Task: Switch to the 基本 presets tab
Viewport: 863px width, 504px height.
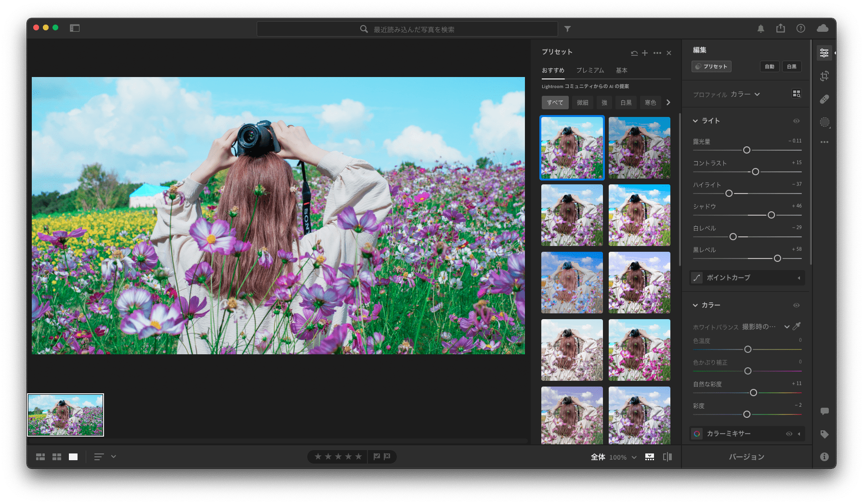Action: 622,70
